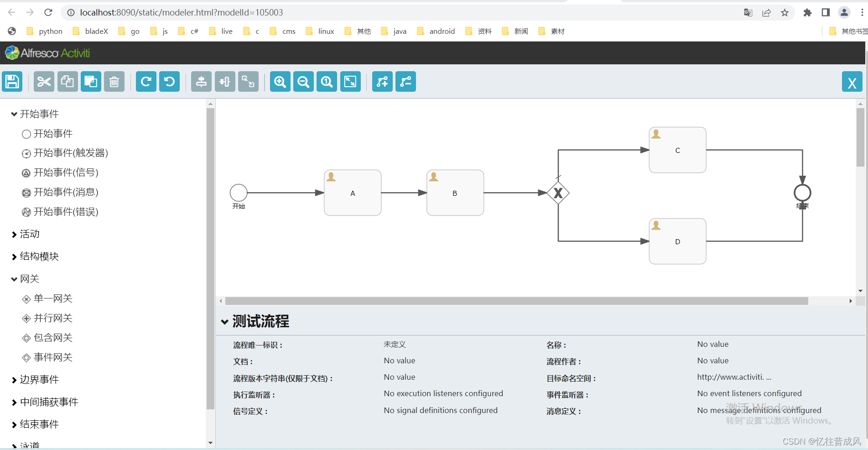Expand the 中间捕获事件 palette group
The height and width of the screenshot is (450, 868).
pyautogui.click(x=45, y=402)
